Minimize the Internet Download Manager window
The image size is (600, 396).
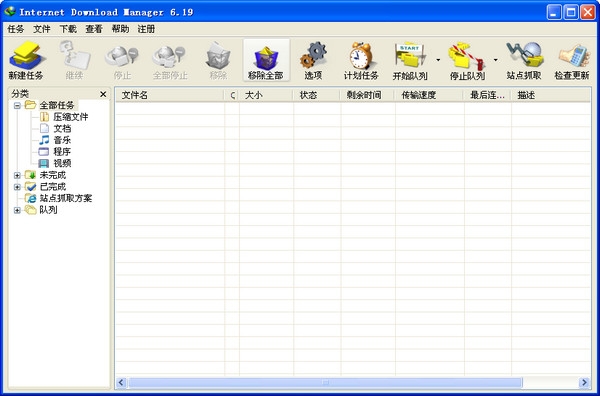553,12
